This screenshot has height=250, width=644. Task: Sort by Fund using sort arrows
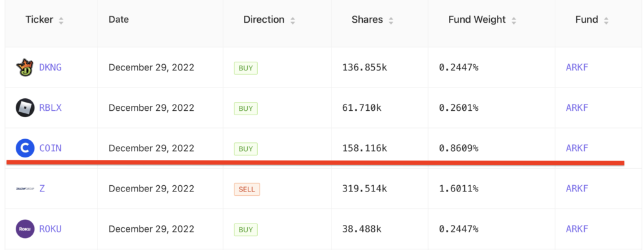(606, 21)
